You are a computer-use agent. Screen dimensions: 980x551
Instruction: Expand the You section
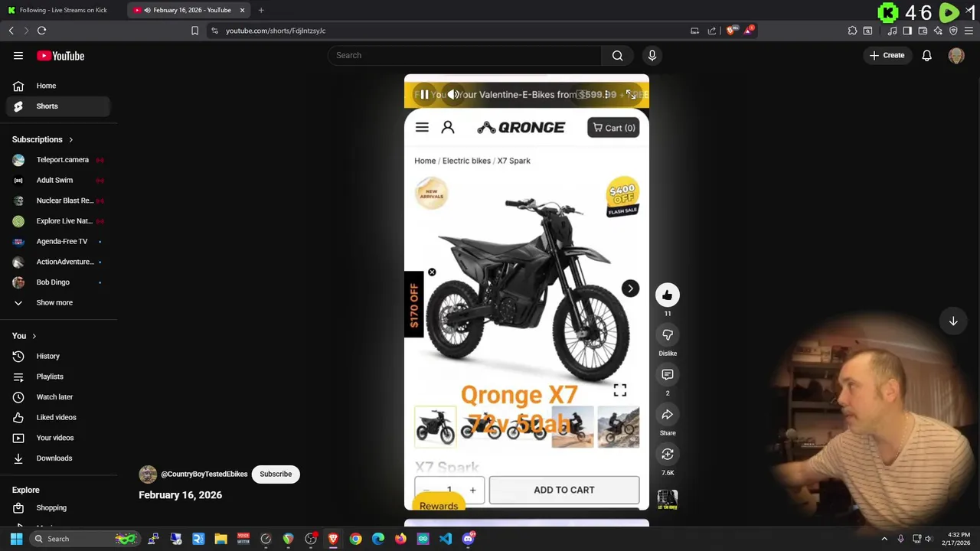click(x=24, y=336)
